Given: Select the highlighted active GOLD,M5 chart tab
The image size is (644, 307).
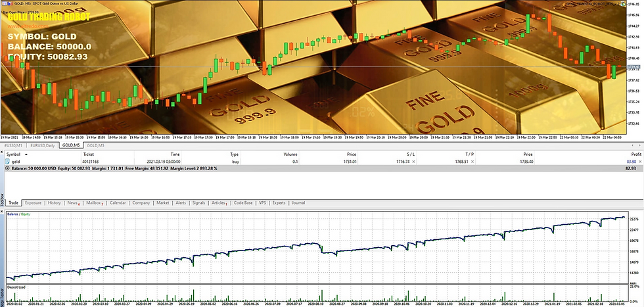Looking at the screenshot, I should click(71, 145).
